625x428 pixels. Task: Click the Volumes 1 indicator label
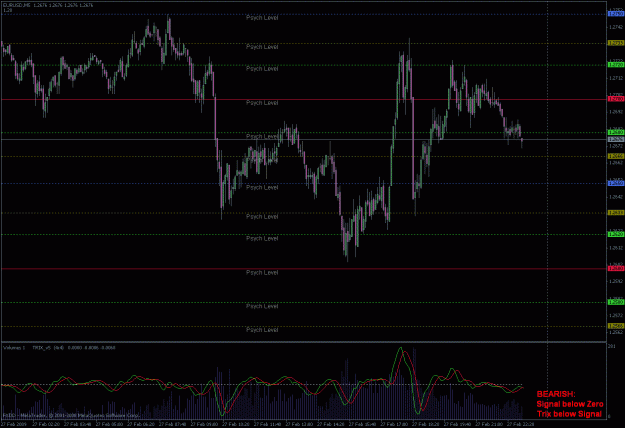[x=14, y=348]
